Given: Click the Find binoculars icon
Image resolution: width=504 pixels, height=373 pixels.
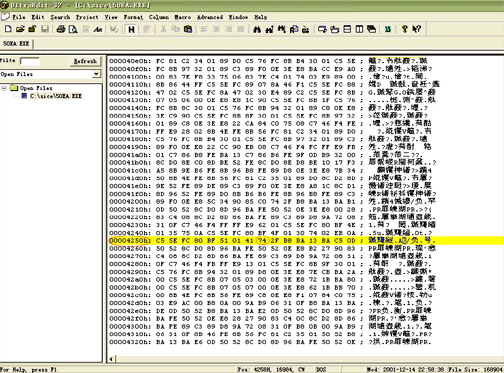Looking at the screenshot, I should tap(257, 29).
